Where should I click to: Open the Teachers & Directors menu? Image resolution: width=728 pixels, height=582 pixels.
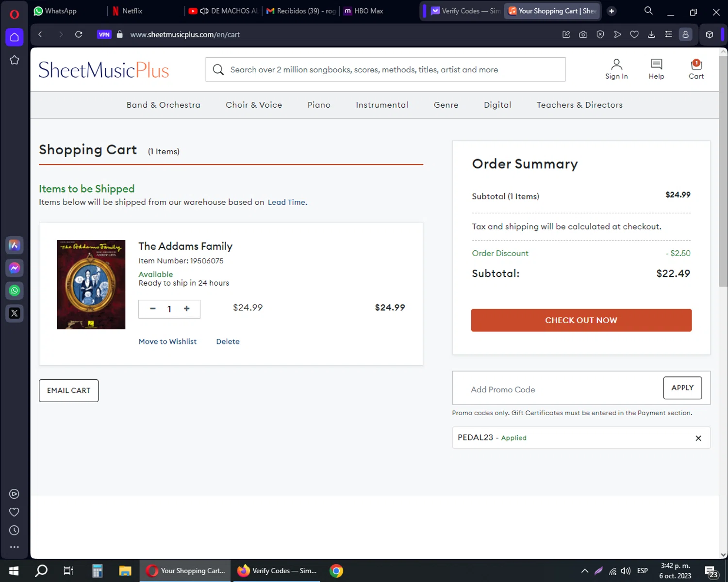tap(579, 105)
